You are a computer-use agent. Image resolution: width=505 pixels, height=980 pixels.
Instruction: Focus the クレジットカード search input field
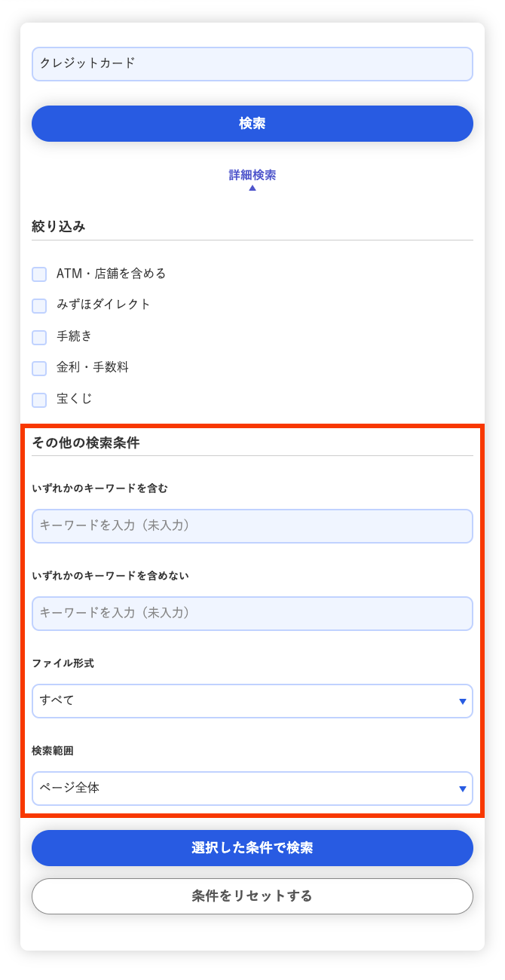coord(252,64)
